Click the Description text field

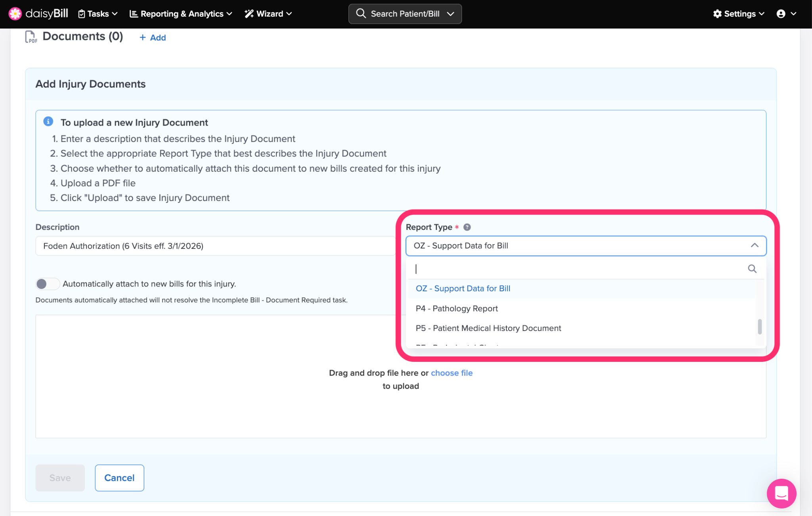(215, 246)
